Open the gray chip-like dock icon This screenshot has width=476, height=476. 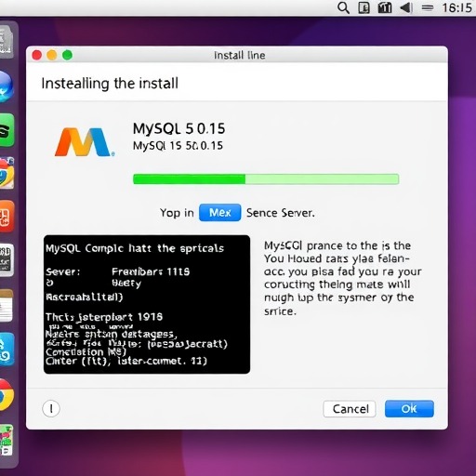click(7, 260)
